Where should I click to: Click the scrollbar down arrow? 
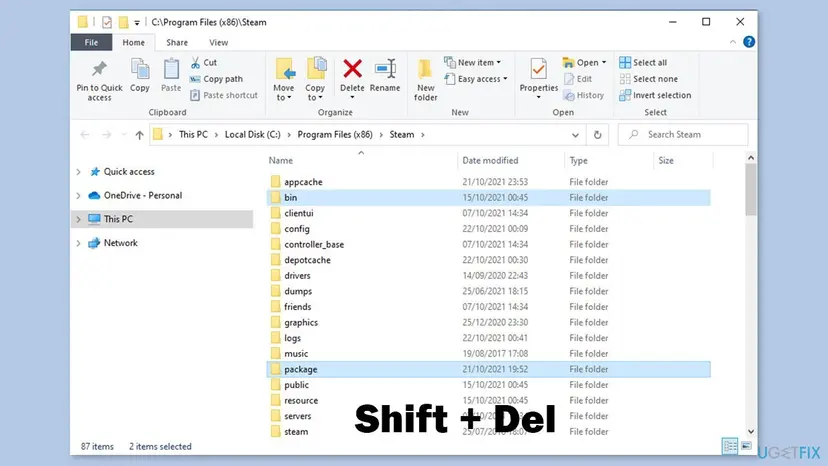coord(751,432)
